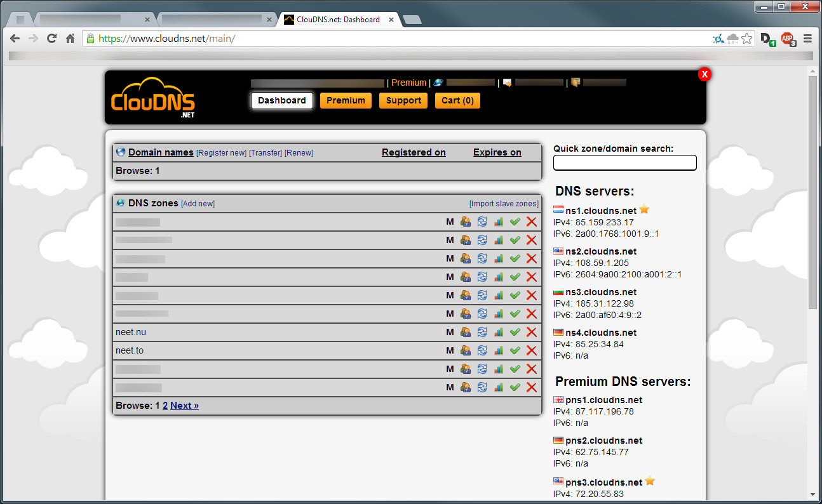Open the Dashboard menu item
This screenshot has width=822, height=504.
(x=282, y=100)
